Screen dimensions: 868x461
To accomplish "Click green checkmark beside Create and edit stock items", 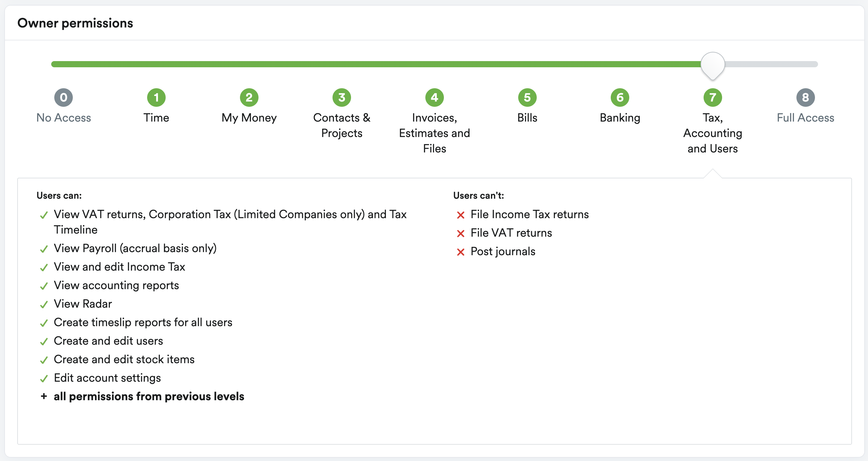I will tap(44, 360).
